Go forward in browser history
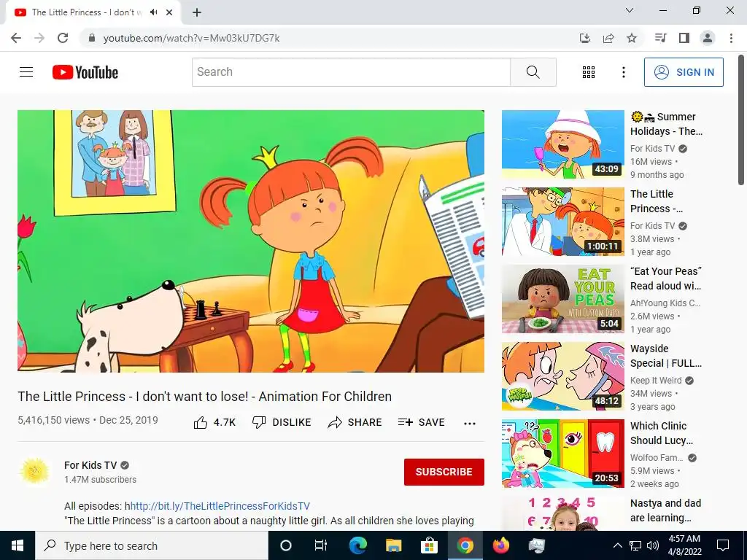 (x=39, y=38)
